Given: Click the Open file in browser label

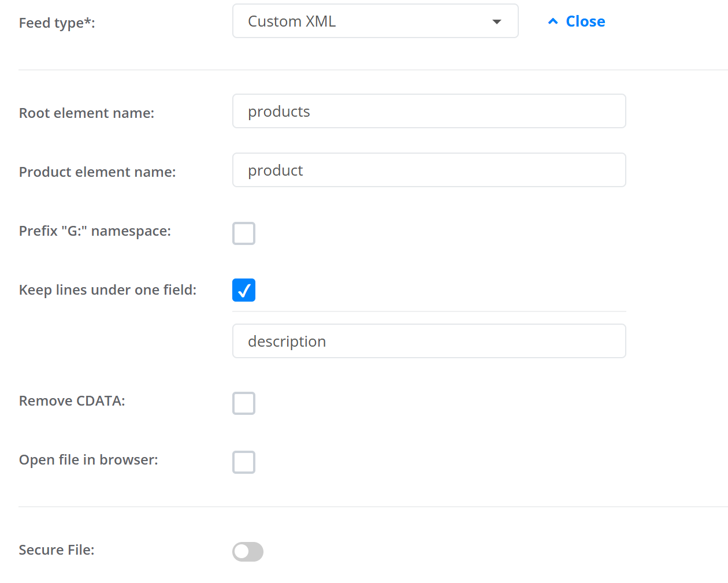Looking at the screenshot, I should (x=88, y=459).
